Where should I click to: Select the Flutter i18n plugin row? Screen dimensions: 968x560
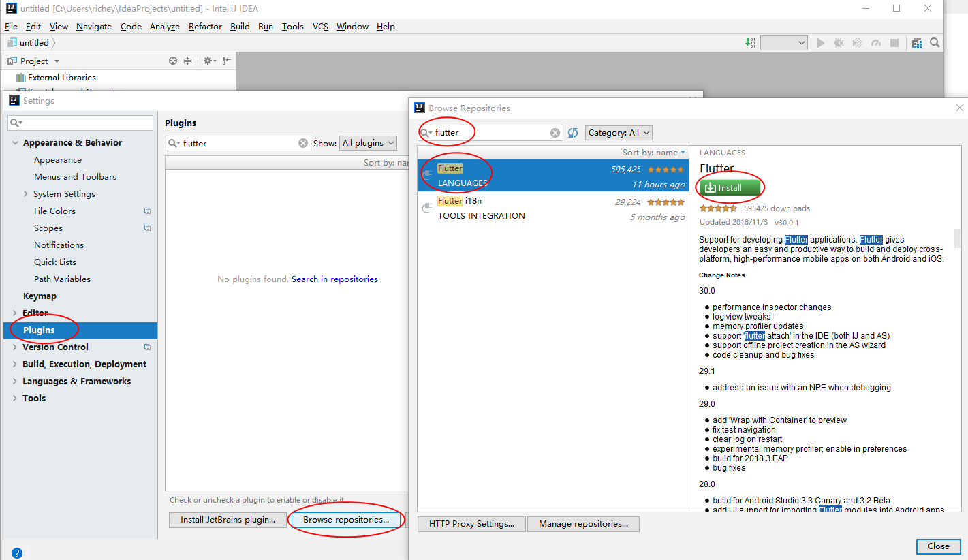pos(553,208)
